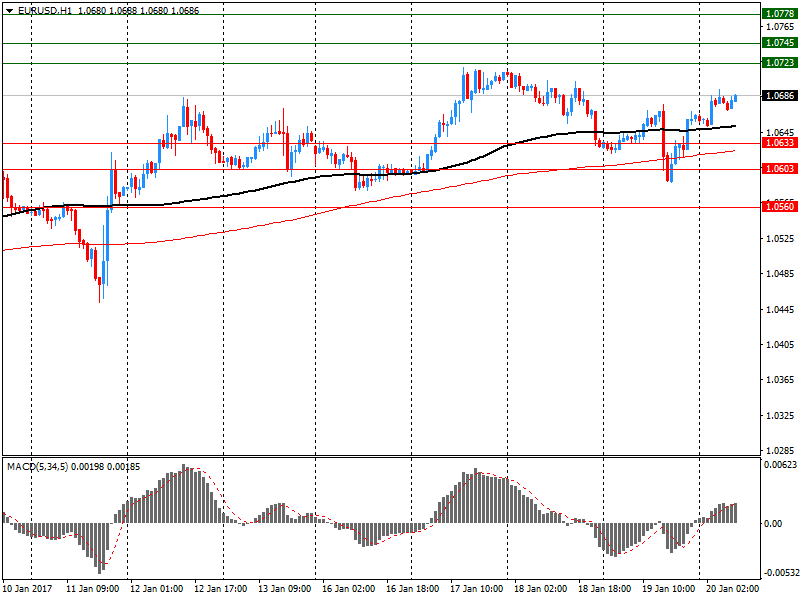The image size is (800, 600).
Task: Select the 16 Jan 18:00 time axis label
Action: [x=412, y=589]
